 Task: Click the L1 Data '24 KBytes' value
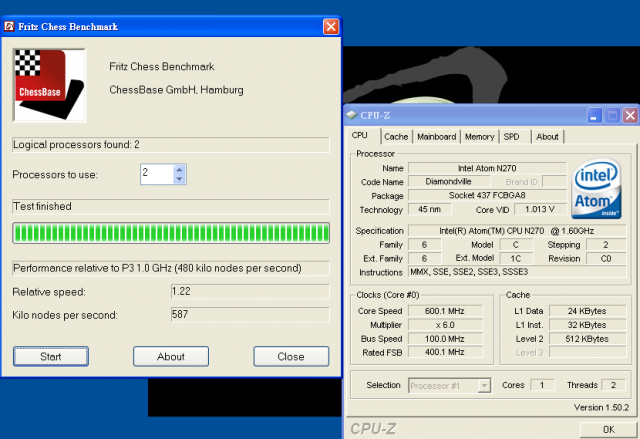587,311
